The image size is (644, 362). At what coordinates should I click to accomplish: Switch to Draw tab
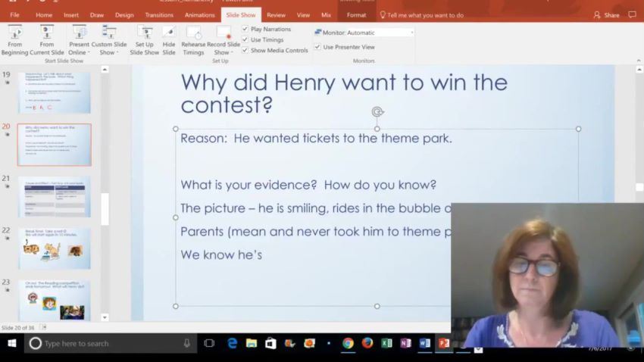point(97,15)
